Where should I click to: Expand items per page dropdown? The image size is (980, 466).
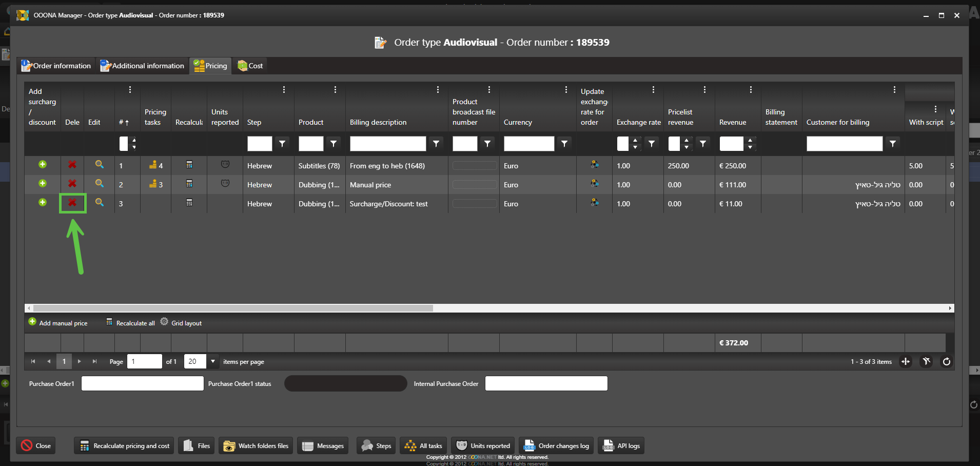213,361
